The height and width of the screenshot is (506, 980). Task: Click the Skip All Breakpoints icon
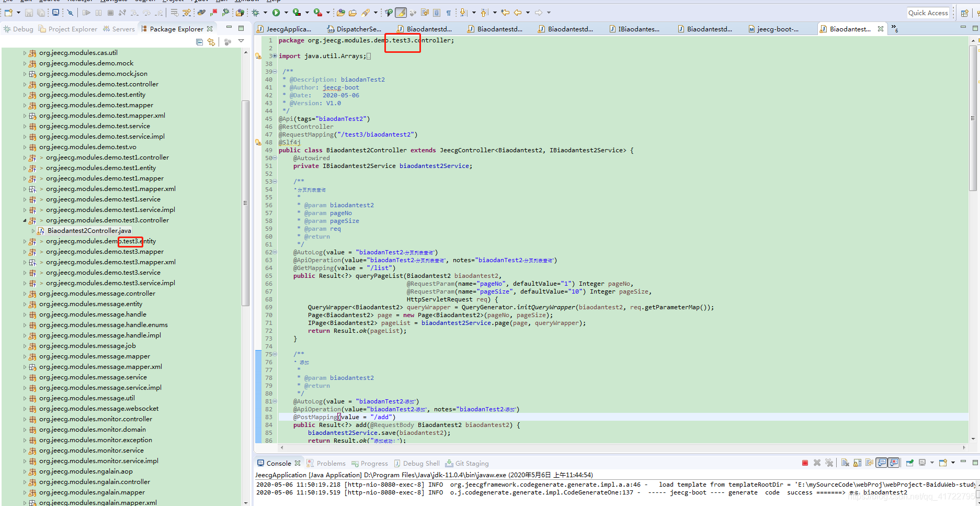(70, 13)
